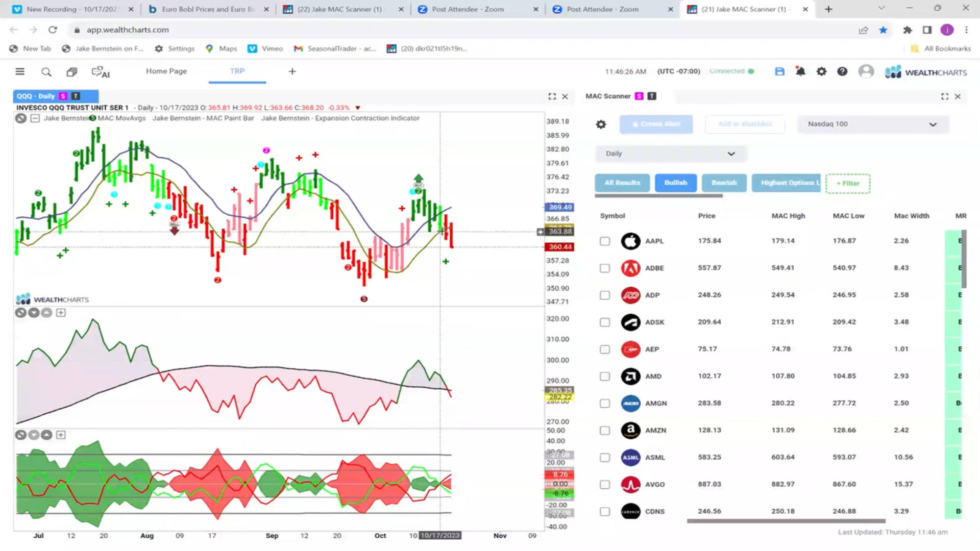Open the hamburger main menu
This screenshot has width=980, height=551.
(x=20, y=71)
